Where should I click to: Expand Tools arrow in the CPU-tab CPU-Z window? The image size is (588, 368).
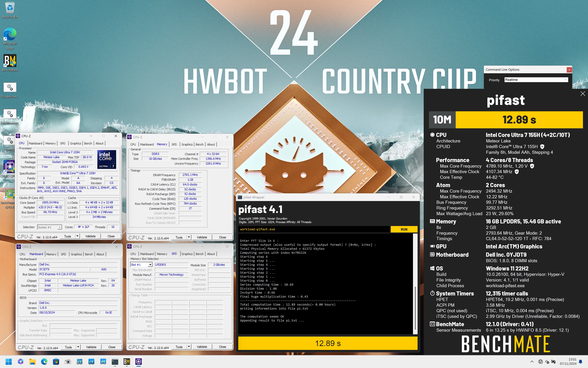(77, 236)
